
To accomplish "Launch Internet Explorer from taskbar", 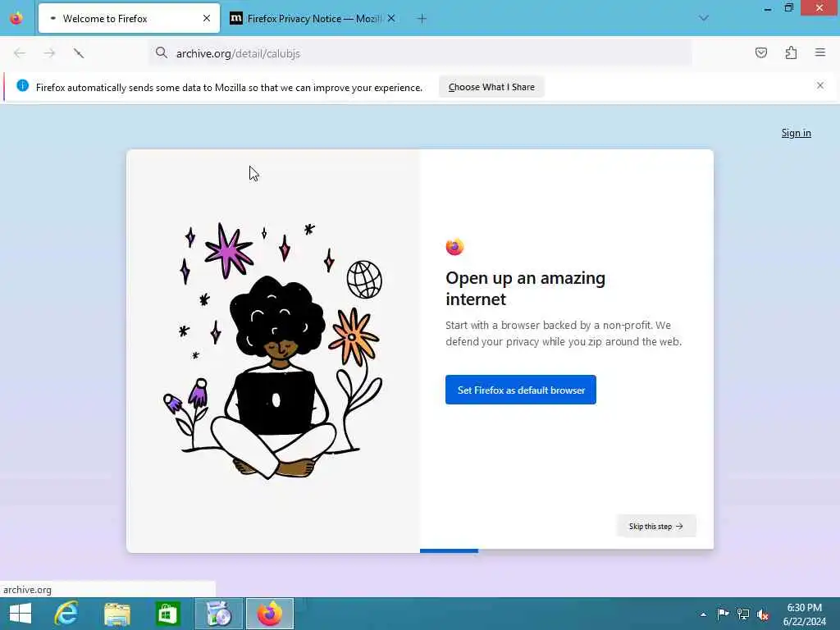I will [x=66, y=614].
